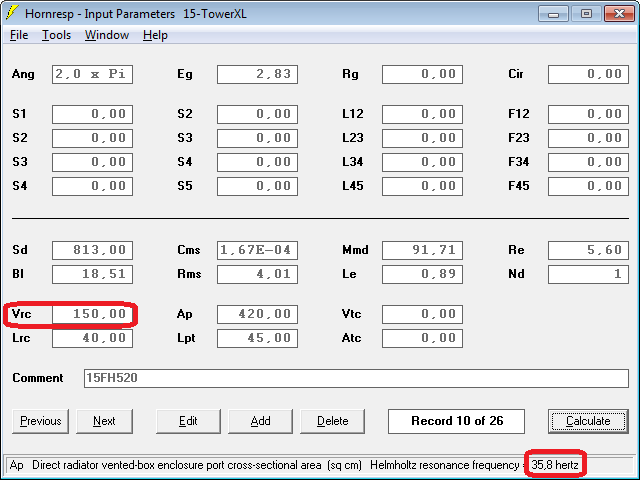Maximize the Hornresp window
Viewport: 640px width, 480px height.
[586, 14]
